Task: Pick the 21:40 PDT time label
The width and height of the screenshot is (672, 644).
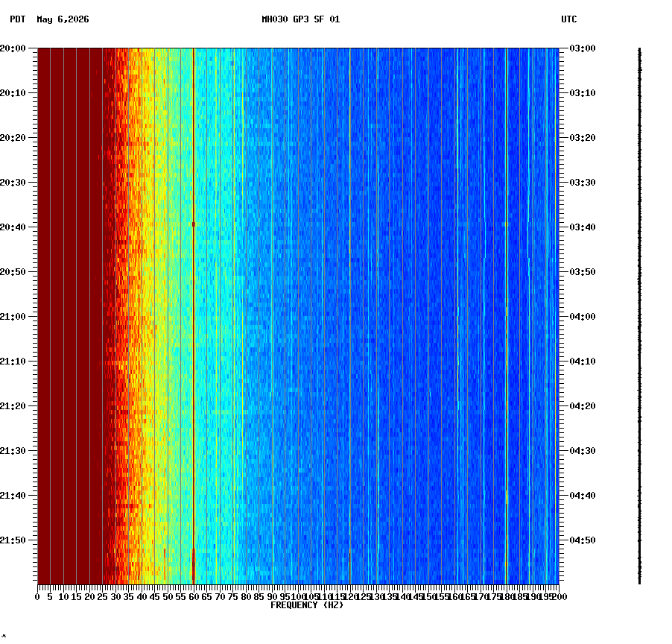Action: (x=13, y=496)
